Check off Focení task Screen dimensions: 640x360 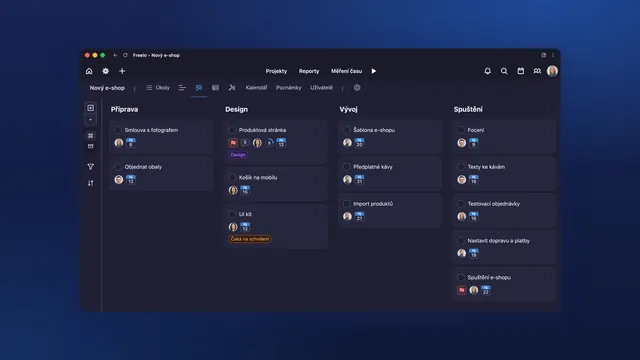(461, 130)
